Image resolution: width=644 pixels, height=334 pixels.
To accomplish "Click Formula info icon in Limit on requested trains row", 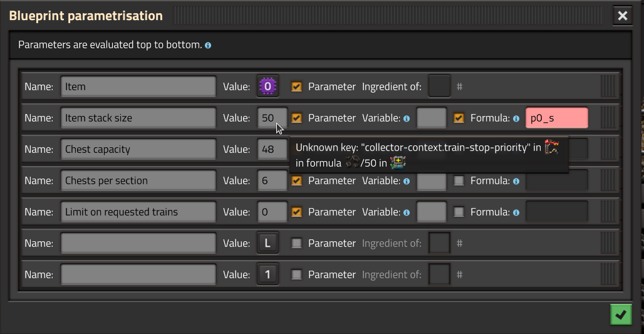I will [516, 212].
